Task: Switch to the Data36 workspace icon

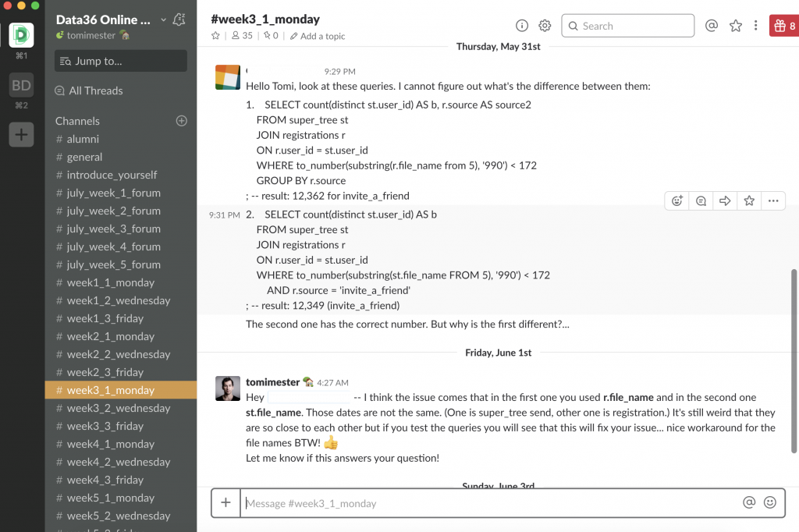Action: click(21, 35)
